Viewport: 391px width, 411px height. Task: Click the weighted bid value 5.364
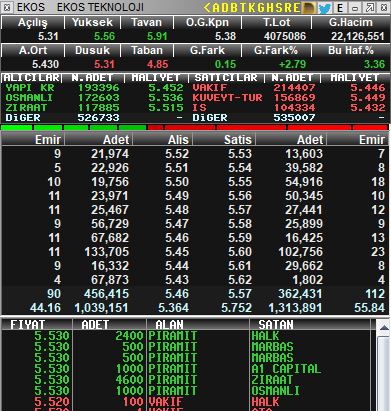174,308
